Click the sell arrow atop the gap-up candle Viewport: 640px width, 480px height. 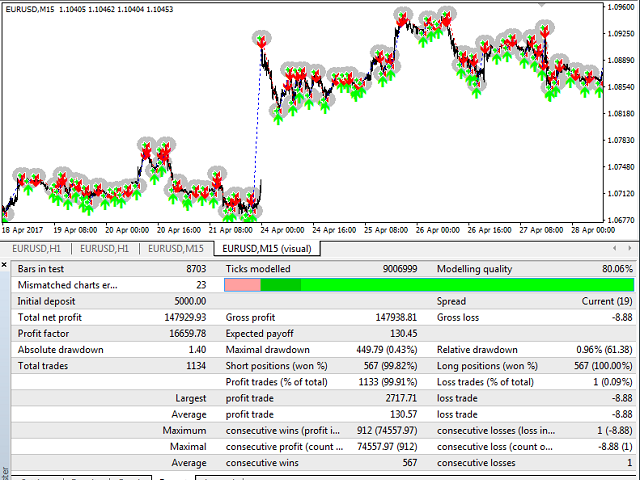click(x=261, y=41)
